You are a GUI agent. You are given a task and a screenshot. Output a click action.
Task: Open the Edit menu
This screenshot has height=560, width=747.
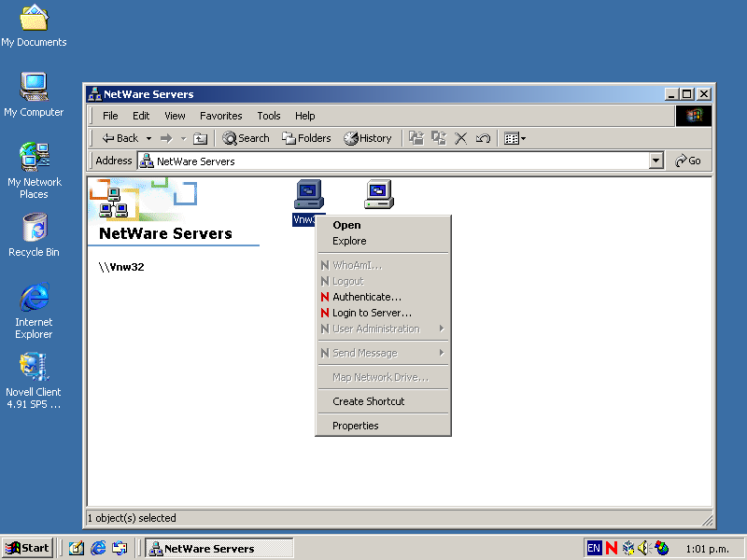141,116
